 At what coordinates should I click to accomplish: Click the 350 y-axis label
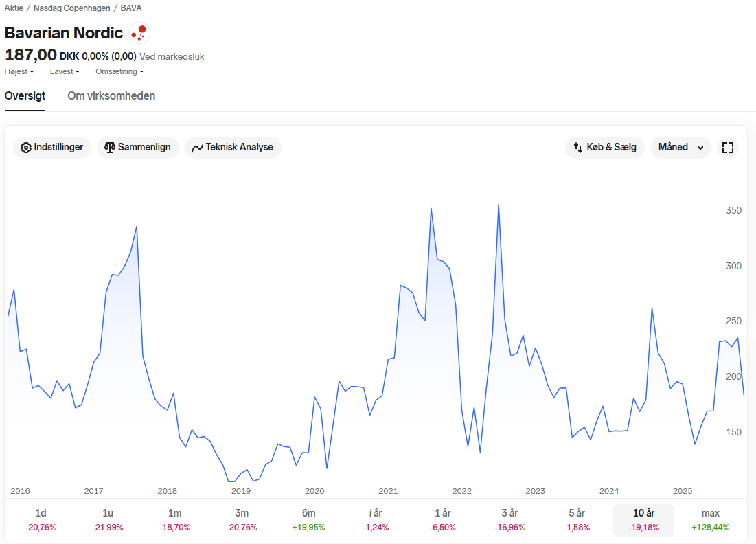coord(733,210)
